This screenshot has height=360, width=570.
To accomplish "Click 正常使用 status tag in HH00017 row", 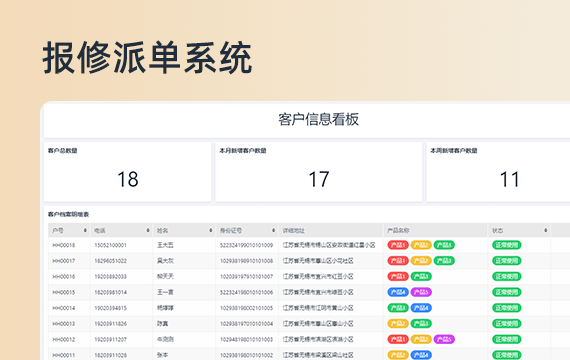I will (x=507, y=261).
